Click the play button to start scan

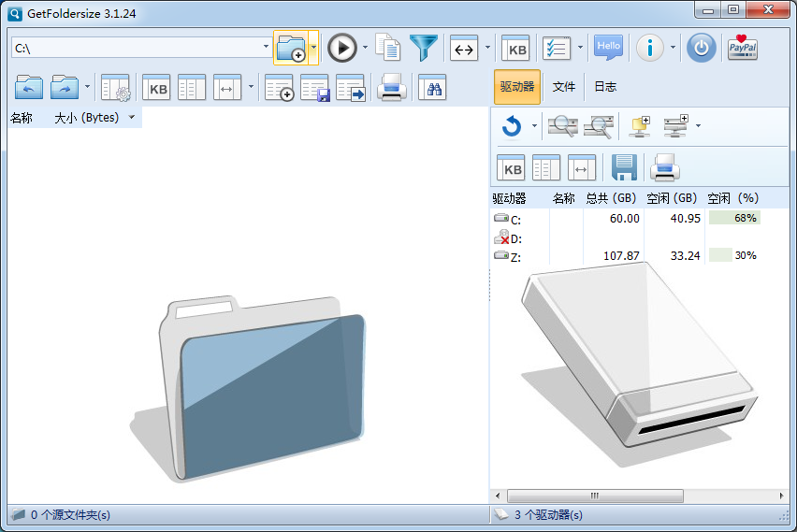point(342,48)
